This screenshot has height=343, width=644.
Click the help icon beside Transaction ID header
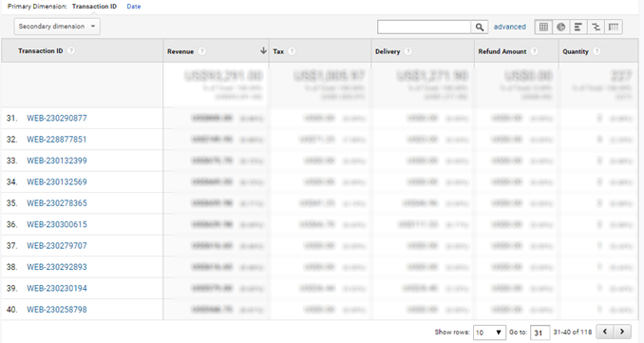coord(71,50)
